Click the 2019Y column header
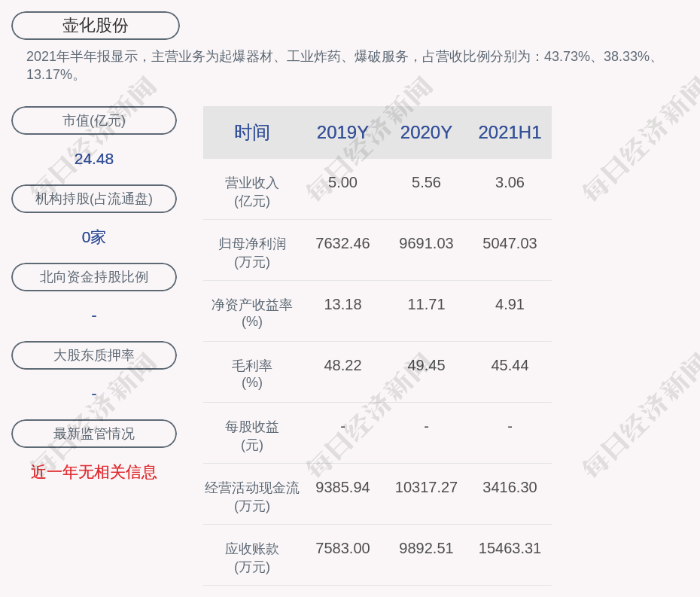 click(x=342, y=132)
